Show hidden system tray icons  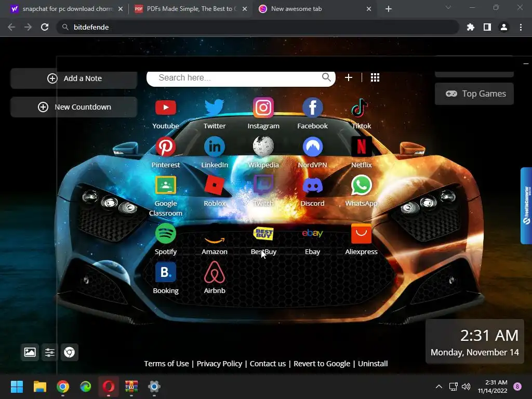tap(438, 387)
